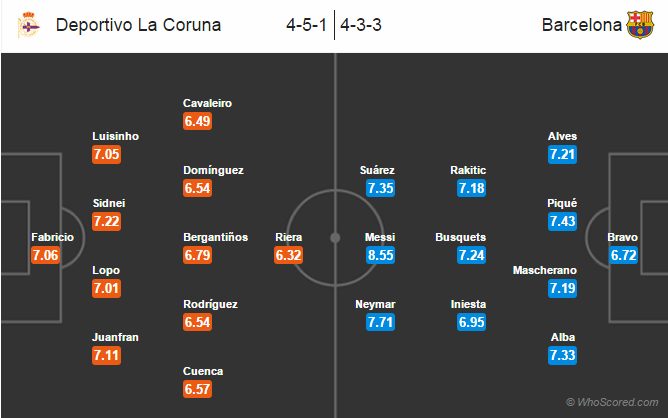Select Piqué's 7.43 rating badge
This screenshot has width=668, height=418.
point(562,221)
